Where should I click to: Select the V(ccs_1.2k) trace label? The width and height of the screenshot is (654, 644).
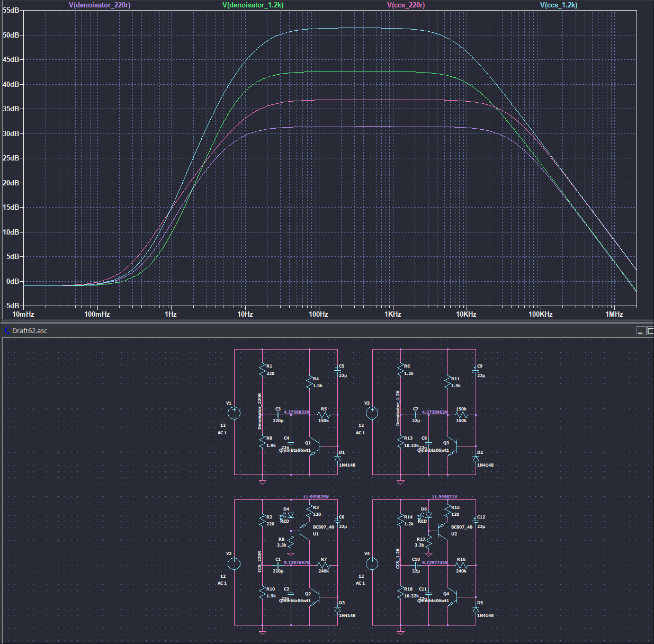tap(559, 5)
